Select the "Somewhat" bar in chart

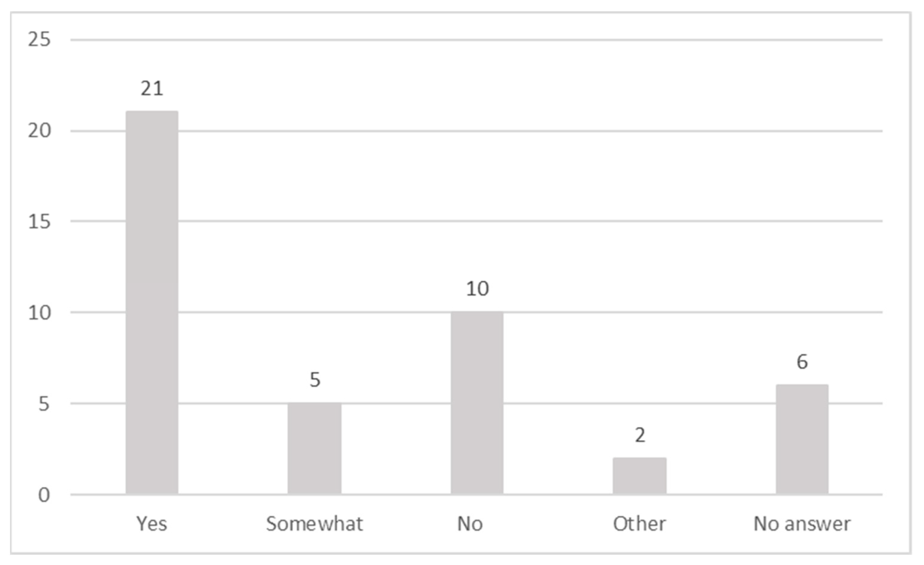coord(314,448)
